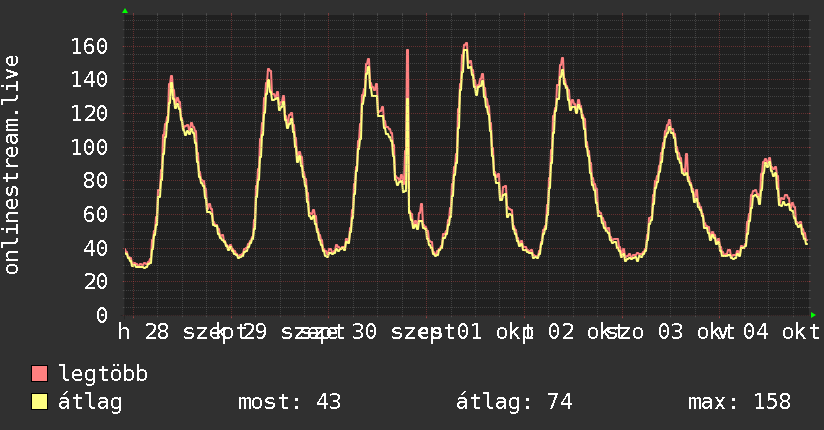824x430 pixels.
Task: Click the highest peak near 01 okt
Action: 465,47
